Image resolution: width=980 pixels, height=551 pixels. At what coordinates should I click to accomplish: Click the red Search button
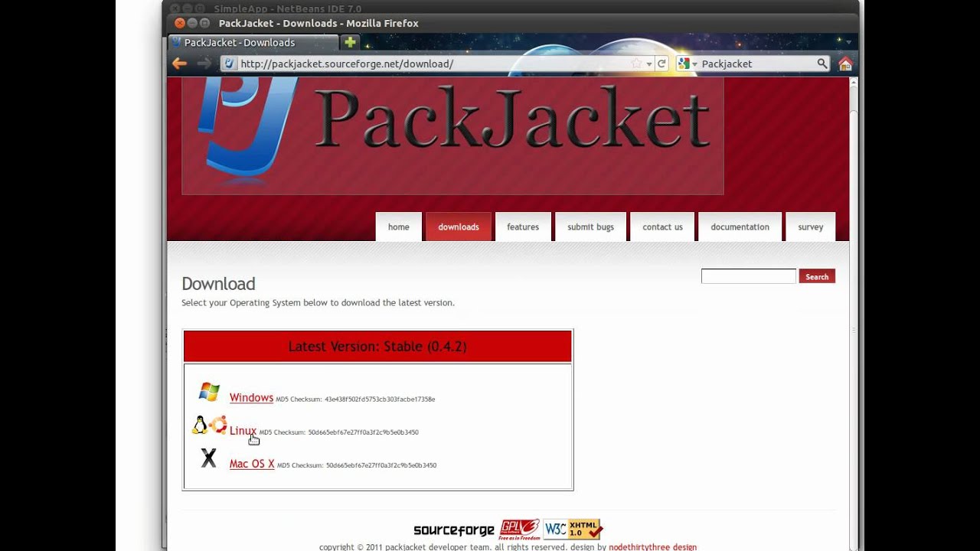(817, 276)
